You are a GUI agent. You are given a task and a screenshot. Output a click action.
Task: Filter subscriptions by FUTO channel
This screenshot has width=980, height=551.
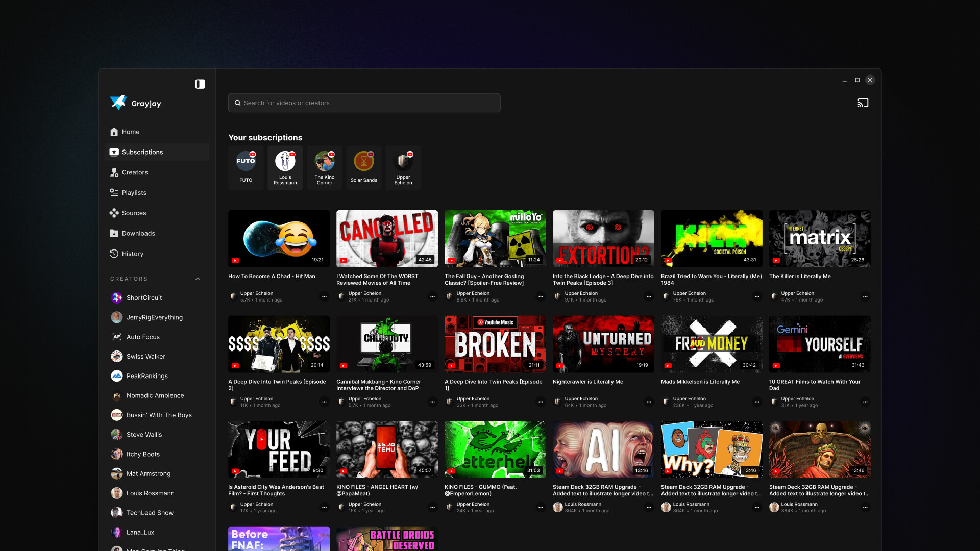pyautogui.click(x=246, y=168)
